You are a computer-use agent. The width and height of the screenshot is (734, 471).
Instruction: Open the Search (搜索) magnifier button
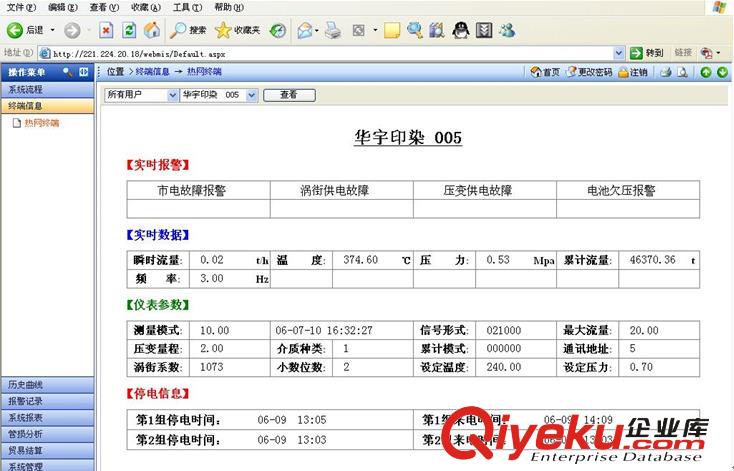coord(187,30)
